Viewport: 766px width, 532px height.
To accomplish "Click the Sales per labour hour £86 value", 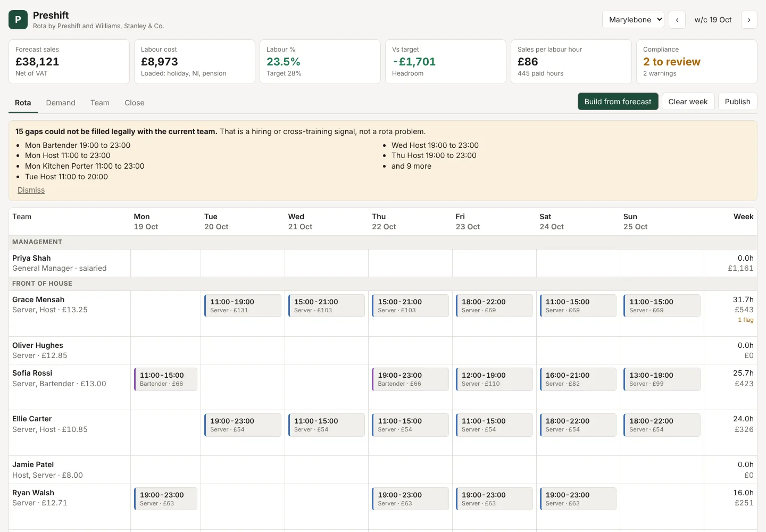I will pyautogui.click(x=528, y=62).
